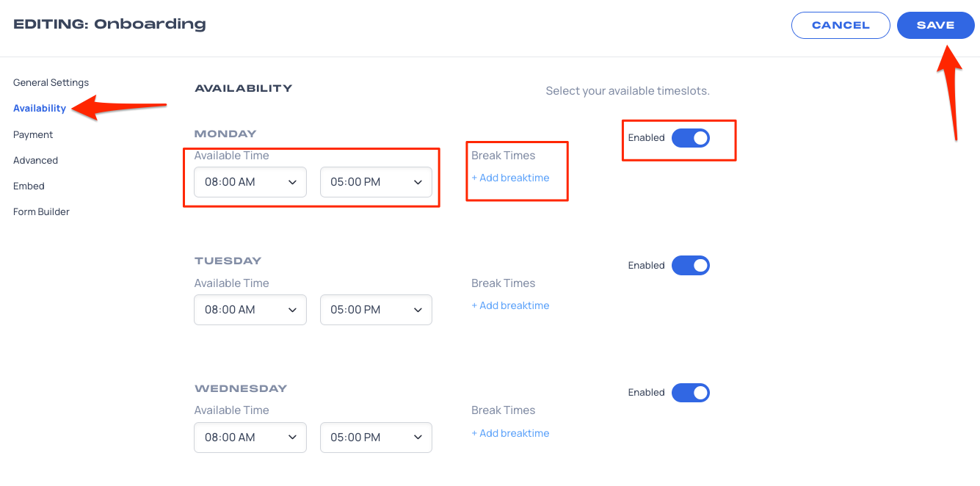Open Tuesday start time 08:00 AM dropdown

click(x=250, y=310)
